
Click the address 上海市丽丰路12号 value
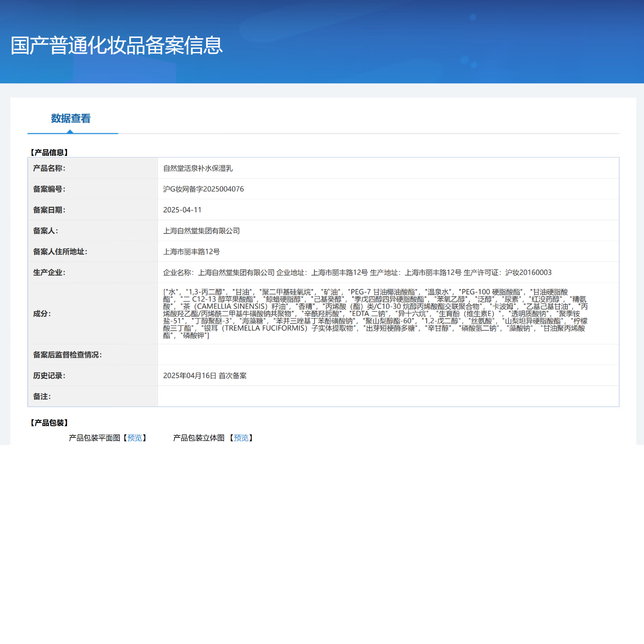pyautogui.click(x=191, y=252)
